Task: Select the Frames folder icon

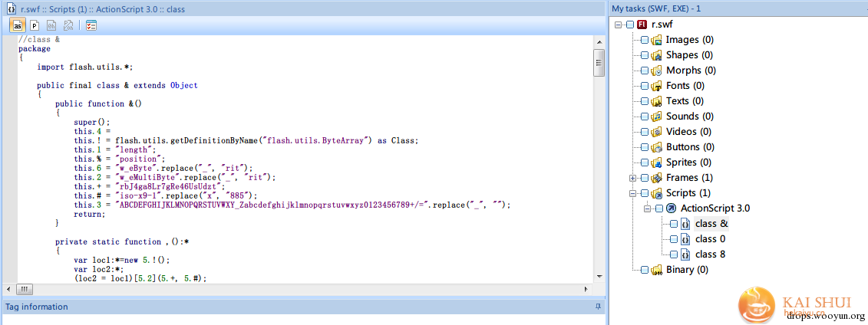Action: click(x=656, y=178)
